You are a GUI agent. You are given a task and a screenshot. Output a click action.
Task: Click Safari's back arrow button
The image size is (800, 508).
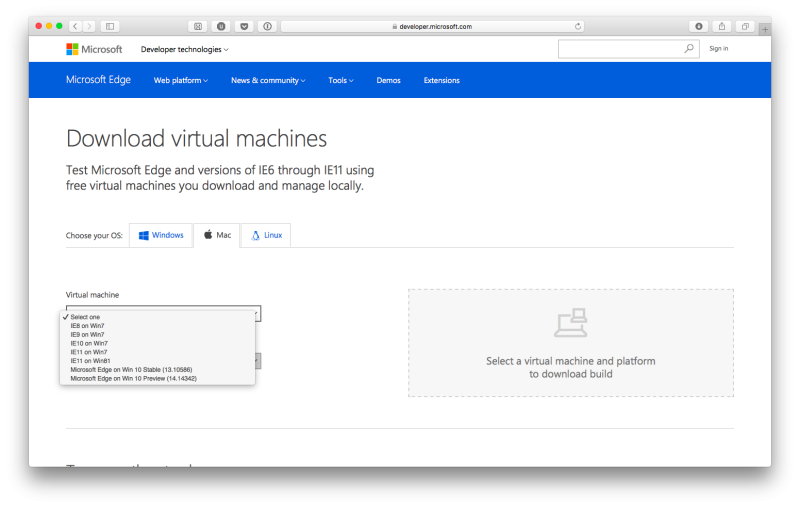click(75, 26)
